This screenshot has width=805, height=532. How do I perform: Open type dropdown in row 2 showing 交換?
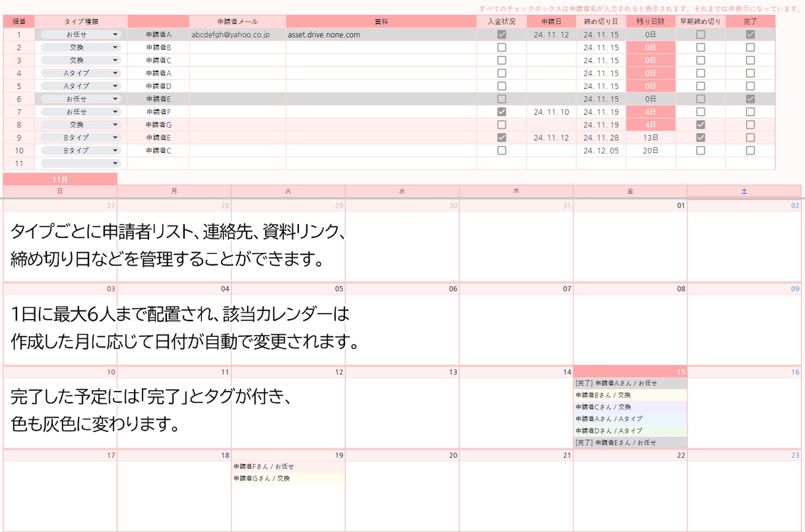80,47
